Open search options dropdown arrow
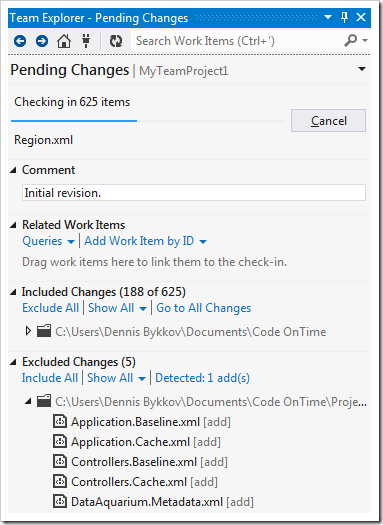This screenshot has width=383, height=525. coord(365,41)
